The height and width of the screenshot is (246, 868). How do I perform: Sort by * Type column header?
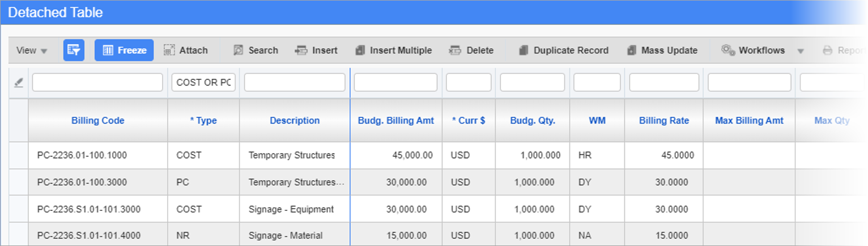tap(203, 121)
